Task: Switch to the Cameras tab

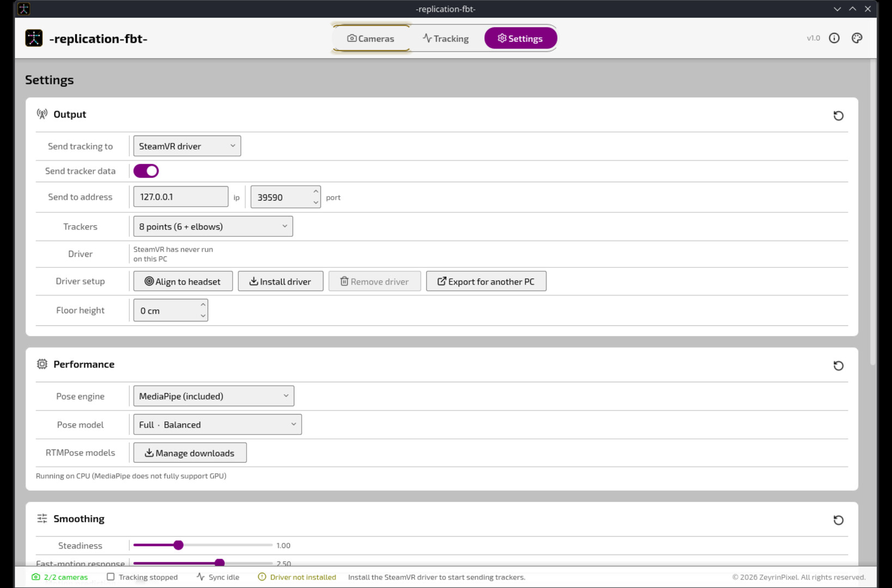Action: click(x=371, y=38)
